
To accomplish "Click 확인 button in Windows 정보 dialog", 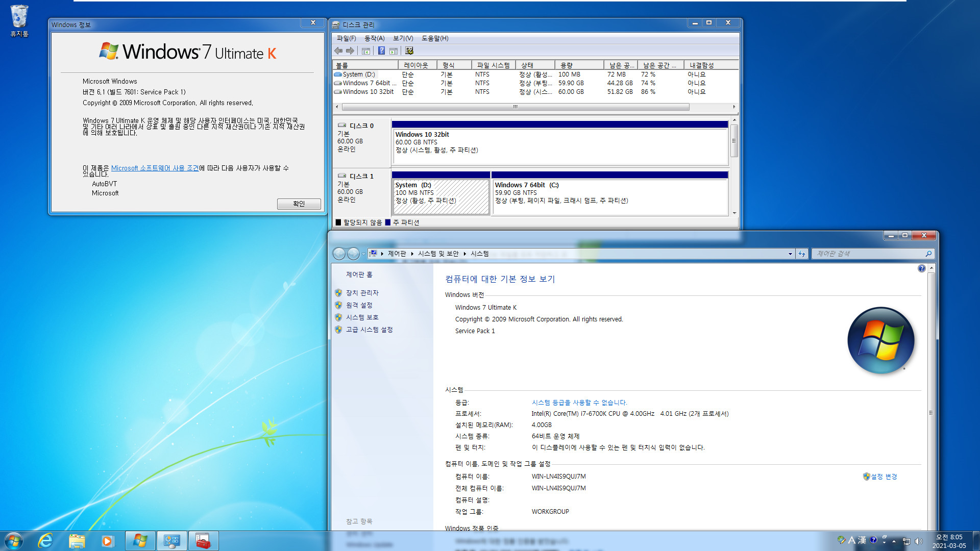I will [299, 204].
